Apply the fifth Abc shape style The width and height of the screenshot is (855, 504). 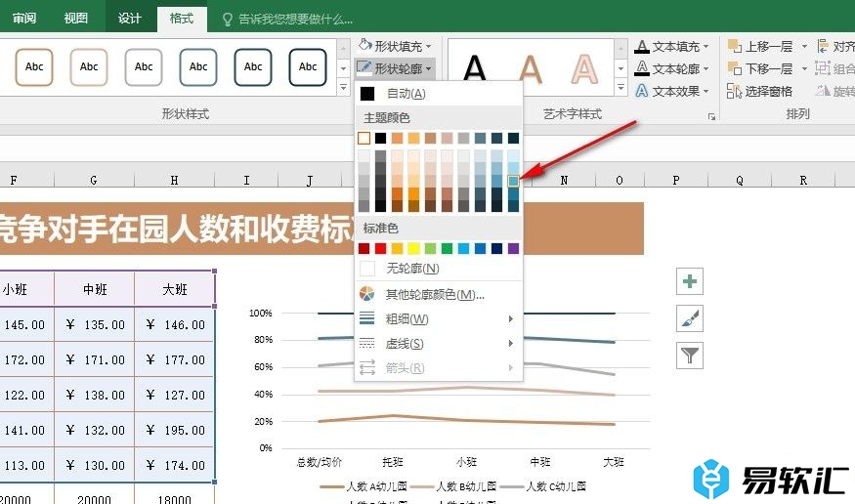(x=253, y=67)
